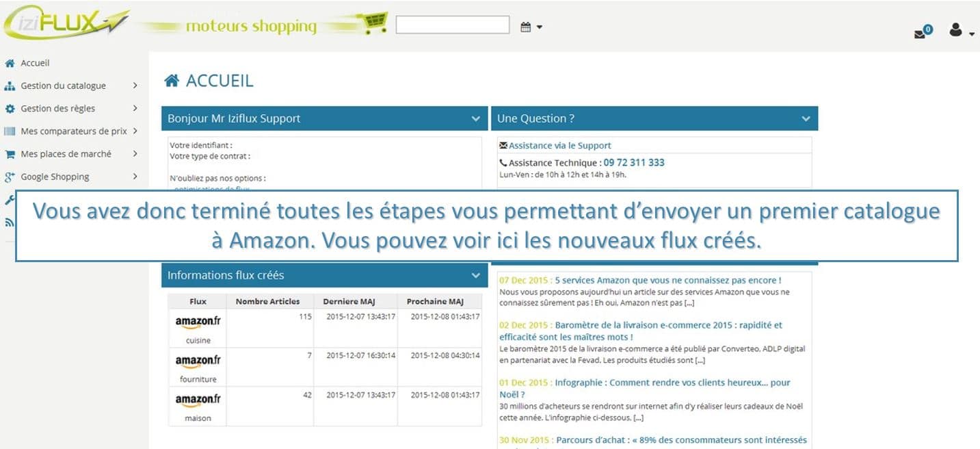Click the 09 72 311 333 phone number
This screenshot has width=980, height=449.
(x=634, y=163)
